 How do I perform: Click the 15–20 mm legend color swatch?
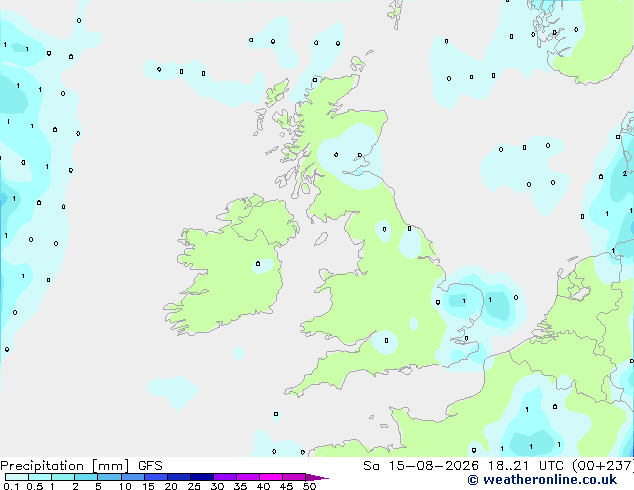point(156,477)
